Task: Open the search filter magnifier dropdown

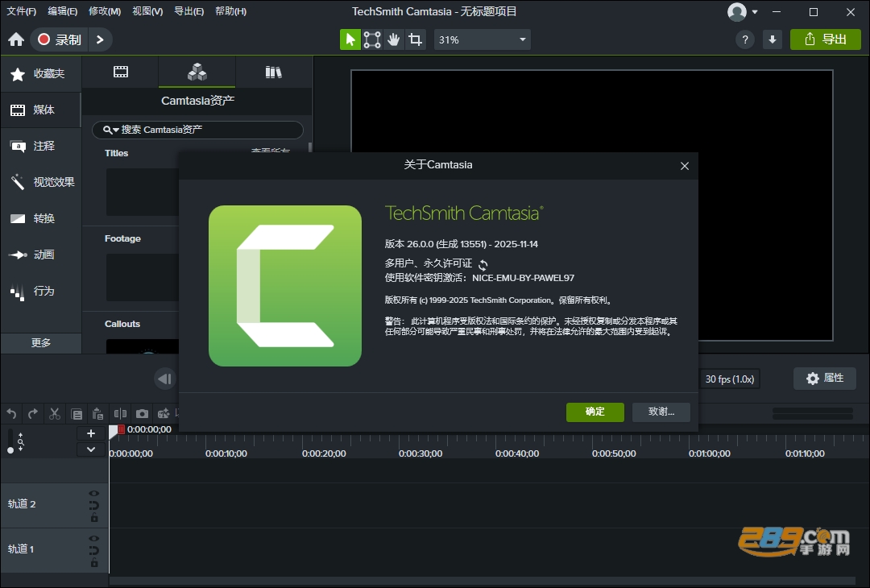Action: [x=110, y=130]
